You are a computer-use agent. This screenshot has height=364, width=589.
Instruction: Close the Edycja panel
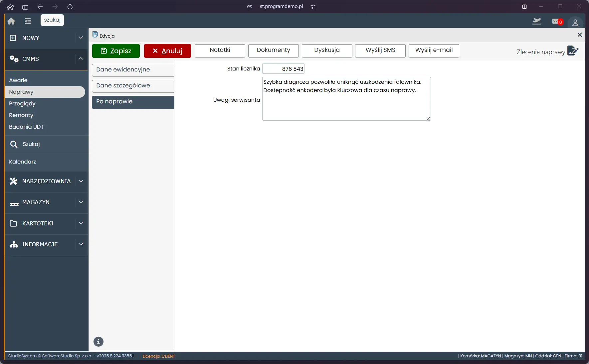579,35
